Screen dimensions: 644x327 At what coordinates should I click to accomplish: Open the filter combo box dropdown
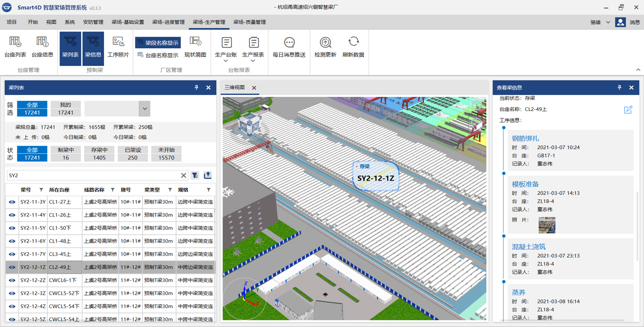[144, 109]
